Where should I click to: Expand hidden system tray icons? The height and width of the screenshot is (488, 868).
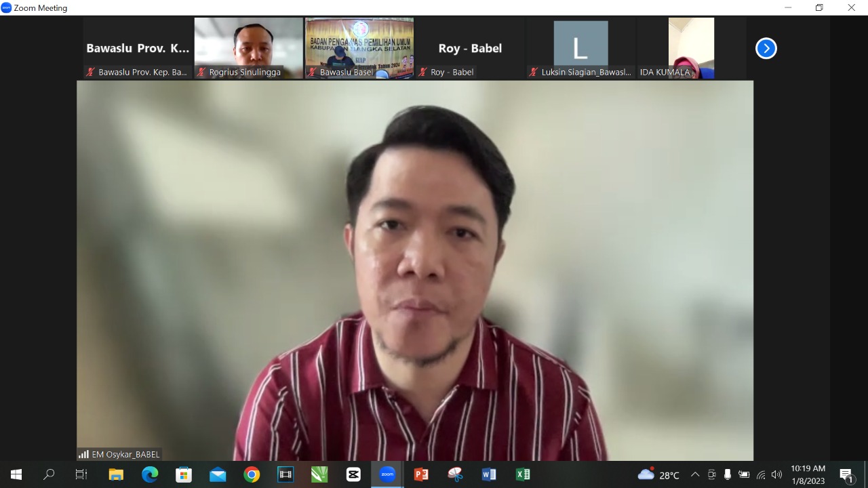point(695,474)
